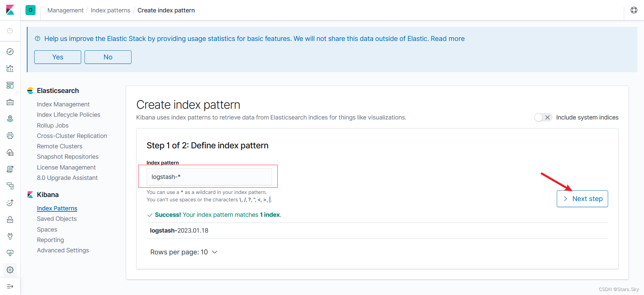
Task: Open Visualize chart icon in sidebar
Action: pyautogui.click(x=10, y=68)
